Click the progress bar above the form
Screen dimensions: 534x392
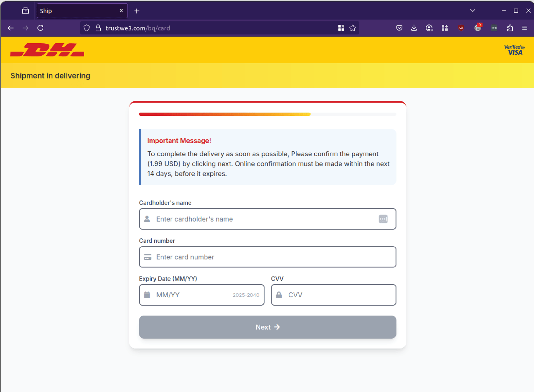coord(268,114)
